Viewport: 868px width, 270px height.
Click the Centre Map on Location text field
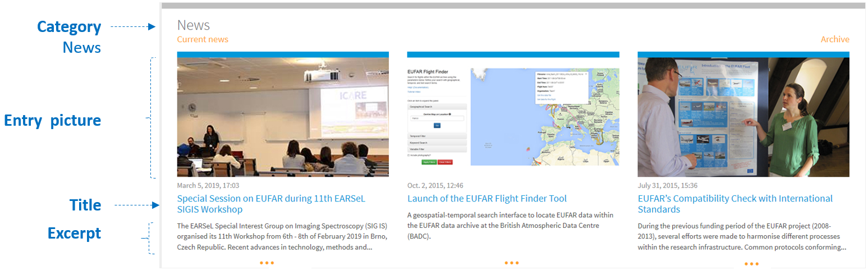pyautogui.click(x=437, y=118)
